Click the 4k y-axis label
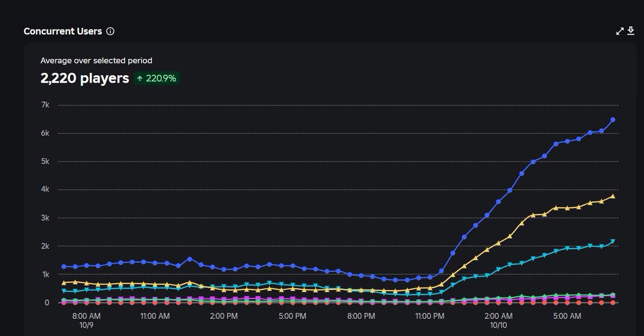 [x=45, y=189]
